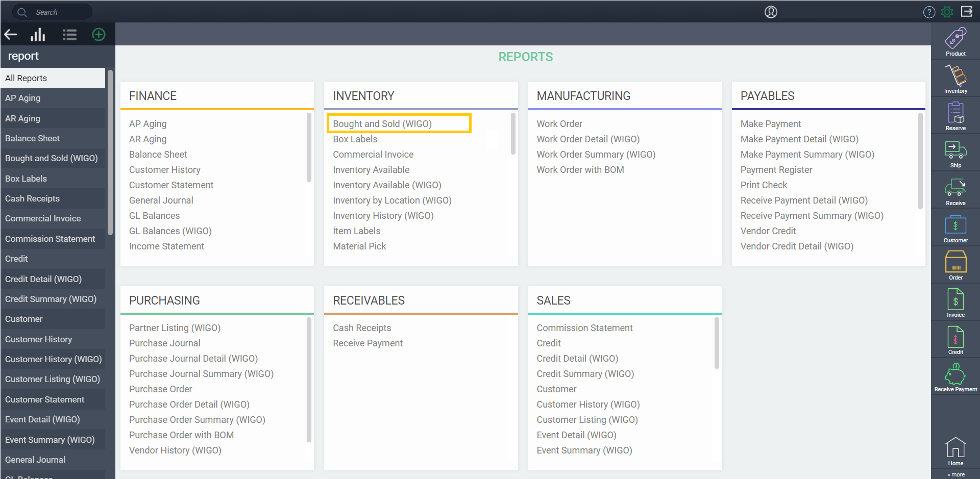Open Income Statement report

point(166,246)
